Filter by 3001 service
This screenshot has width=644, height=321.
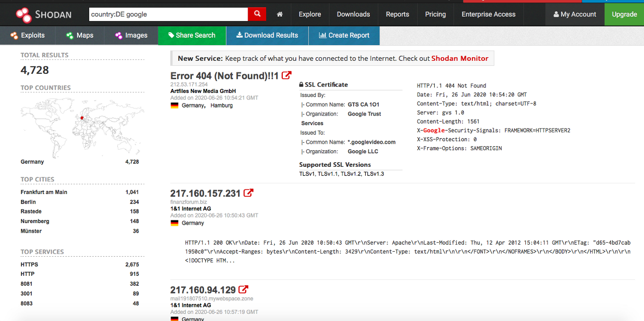27,293
